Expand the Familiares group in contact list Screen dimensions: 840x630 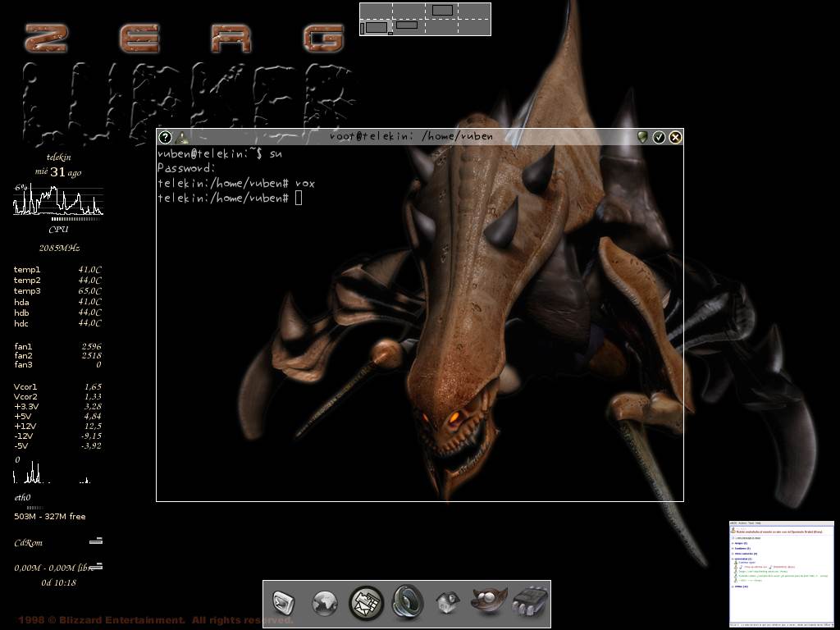[733, 548]
